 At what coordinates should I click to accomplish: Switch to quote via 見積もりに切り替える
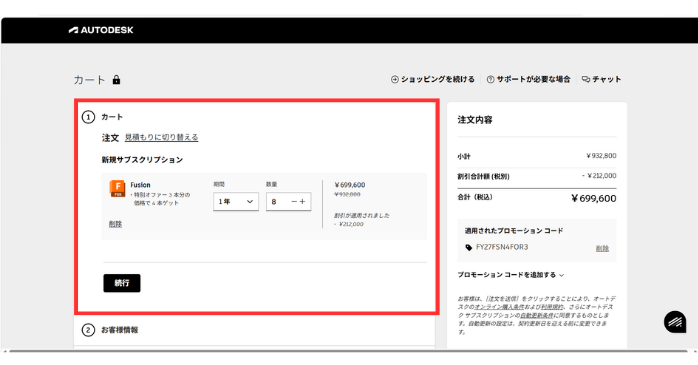coord(162,137)
